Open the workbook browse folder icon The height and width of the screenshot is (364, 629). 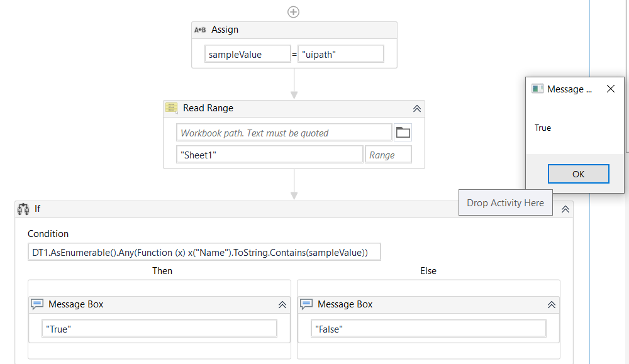point(403,133)
